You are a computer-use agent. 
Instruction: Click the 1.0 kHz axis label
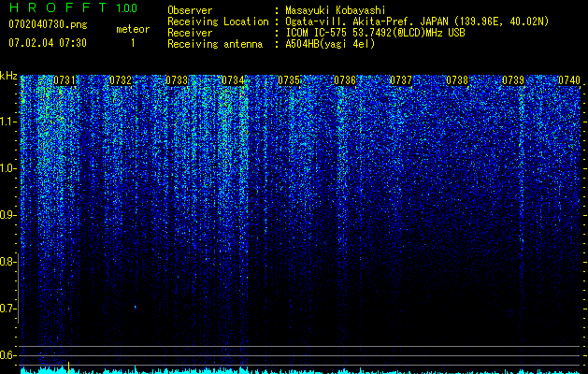[x=7, y=168]
